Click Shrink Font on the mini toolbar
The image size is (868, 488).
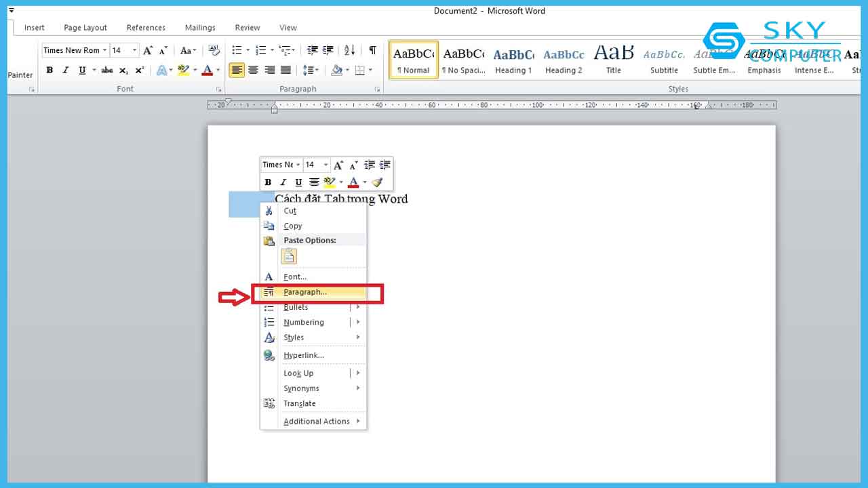pyautogui.click(x=354, y=165)
